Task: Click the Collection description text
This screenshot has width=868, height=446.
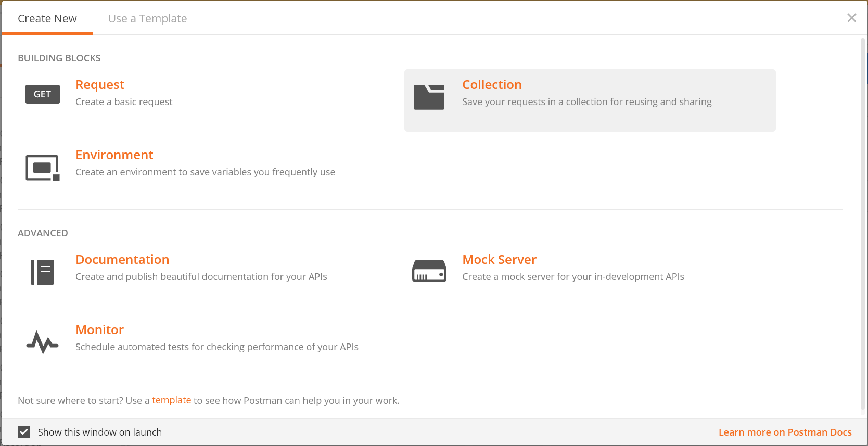Action: click(587, 102)
